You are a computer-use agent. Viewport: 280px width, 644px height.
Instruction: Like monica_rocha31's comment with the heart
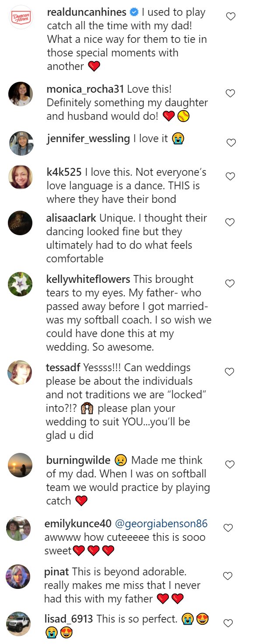coord(230,93)
